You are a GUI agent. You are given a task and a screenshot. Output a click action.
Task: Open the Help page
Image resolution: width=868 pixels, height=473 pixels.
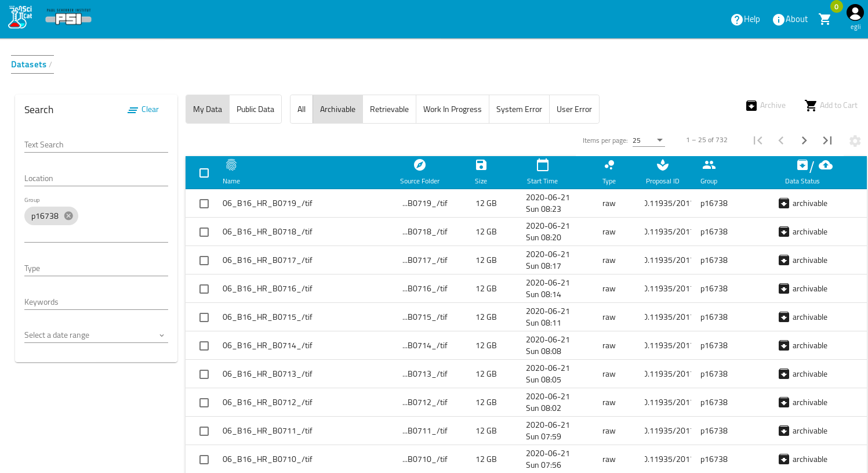[x=745, y=19]
